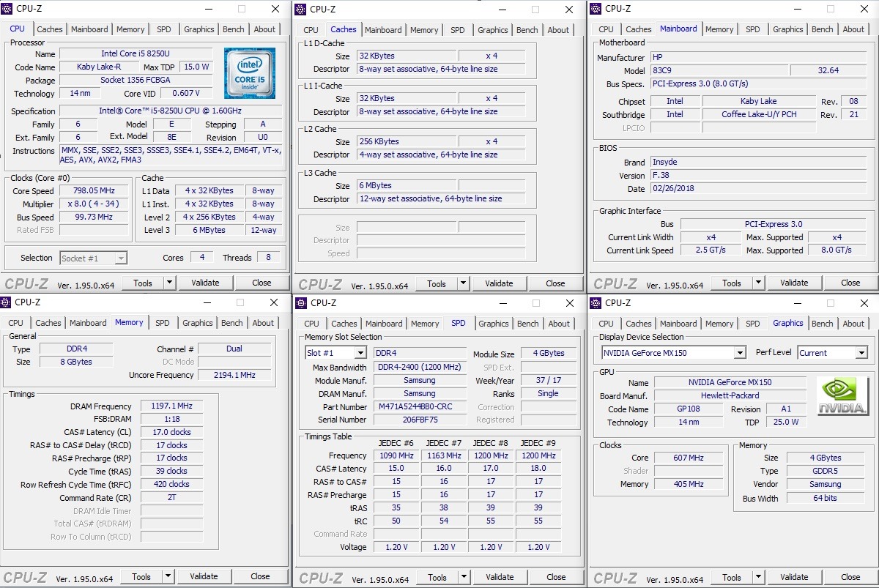
Task: Click the Core Speed 798.05 MHz field
Action: click(x=93, y=190)
